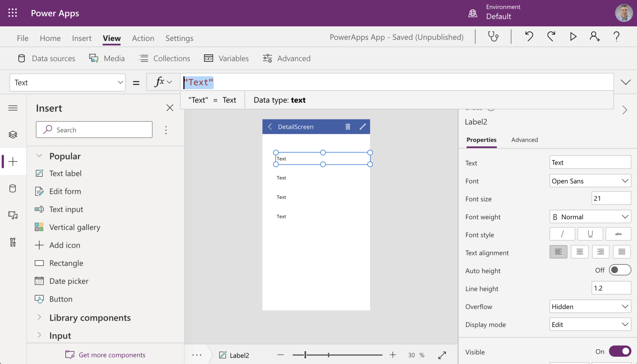Click the edit pencil icon on DetailScreen
Screen dimensions: 637x364
[363, 127]
